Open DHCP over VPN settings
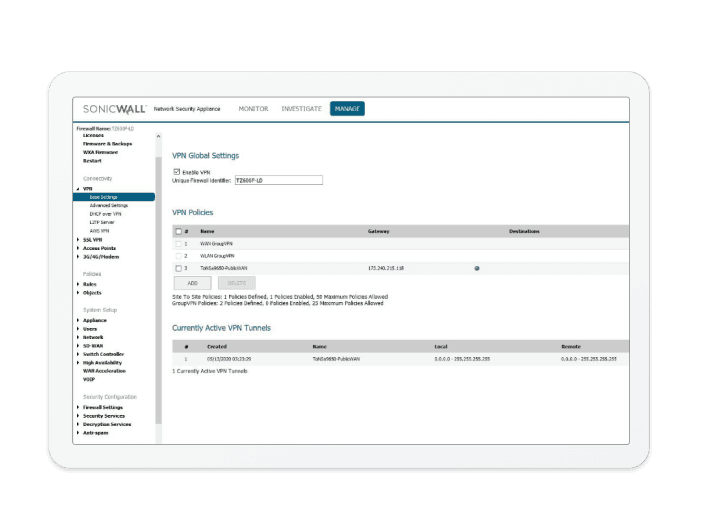The image size is (720, 528). coord(106,213)
